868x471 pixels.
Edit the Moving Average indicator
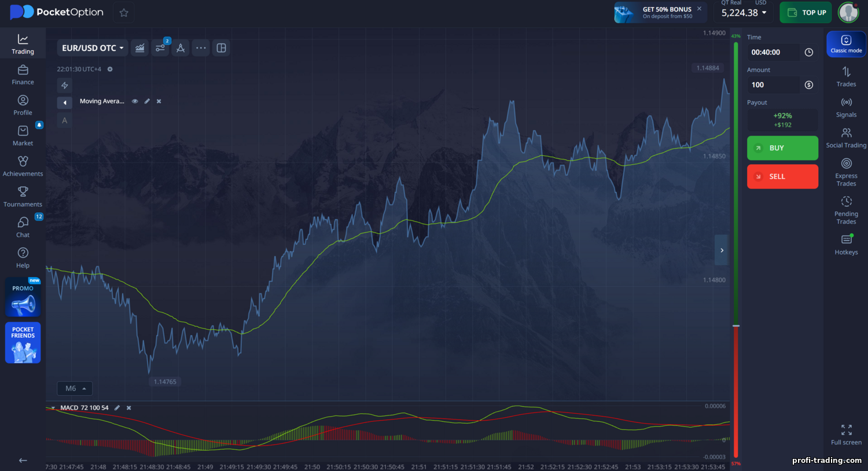tap(147, 101)
